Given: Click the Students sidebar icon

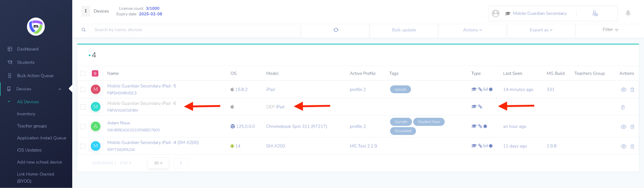Looking at the screenshot, I should click(10, 62).
